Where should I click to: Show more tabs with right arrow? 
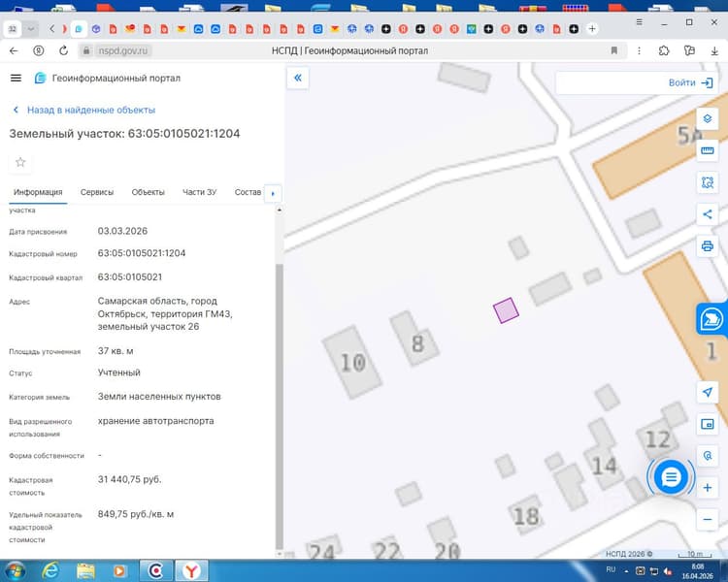point(273,194)
